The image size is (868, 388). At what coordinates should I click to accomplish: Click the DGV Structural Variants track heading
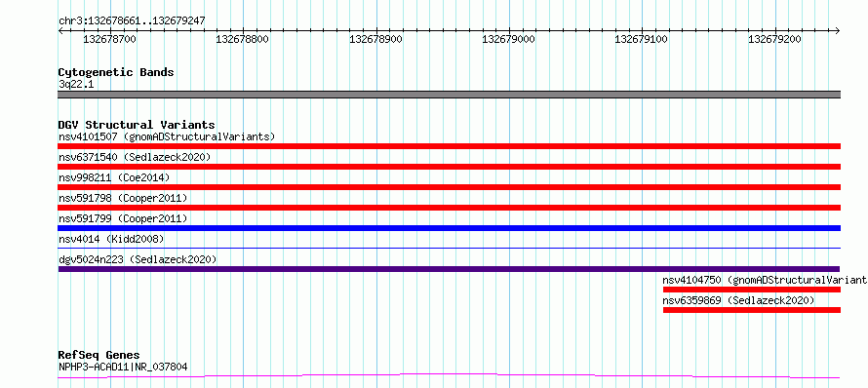coord(137,125)
